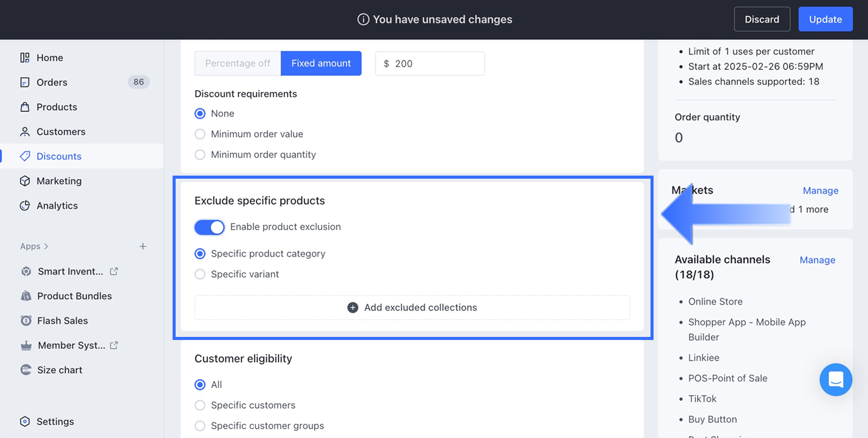The image size is (868, 438).
Task: Turn off Enable product exclusion switch
Action: pos(209,227)
